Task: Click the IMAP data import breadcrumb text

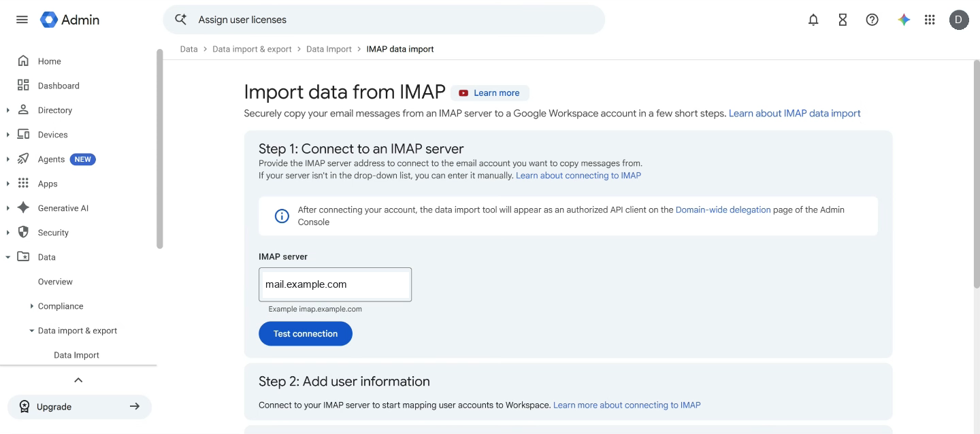Action: [400, 49]
